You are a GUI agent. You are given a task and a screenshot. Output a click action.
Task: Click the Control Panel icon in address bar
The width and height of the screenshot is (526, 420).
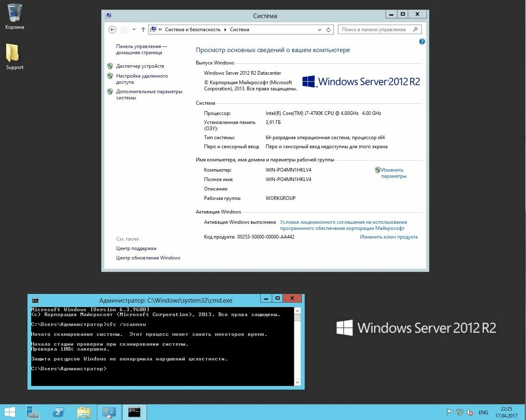click(153, 30)
